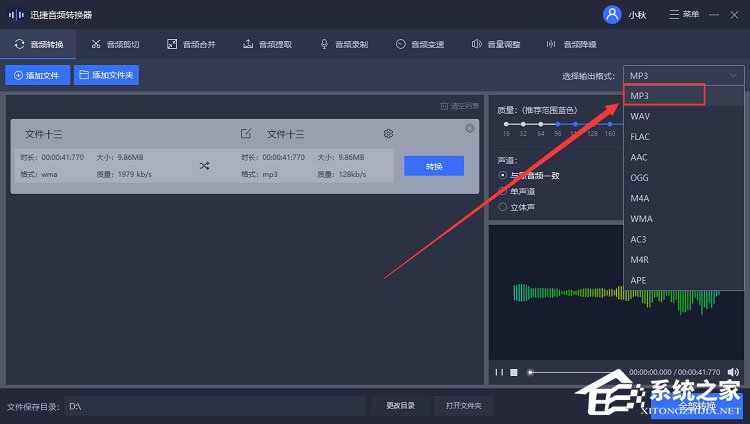Open settings gear for 文件十三
This screenshot has height=424, width=750.
pyautogui.click(x=388, y=134)
